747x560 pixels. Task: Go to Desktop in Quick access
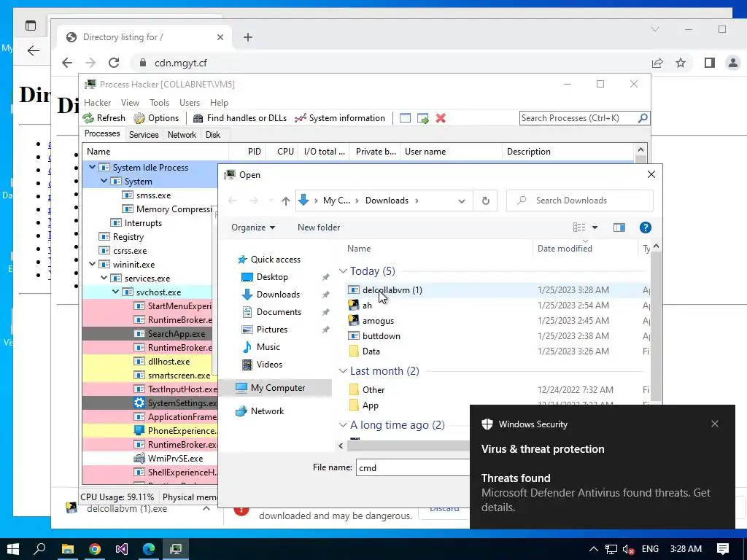(272, 276)
